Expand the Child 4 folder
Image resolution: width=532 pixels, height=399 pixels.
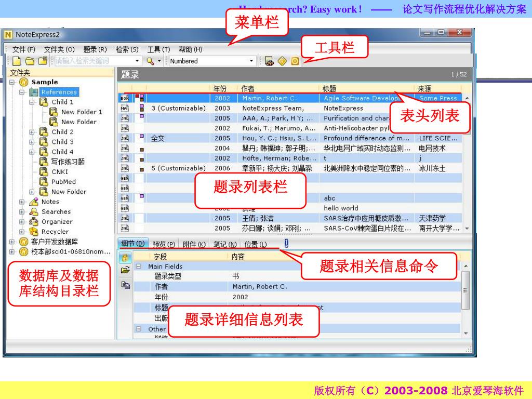32,152
